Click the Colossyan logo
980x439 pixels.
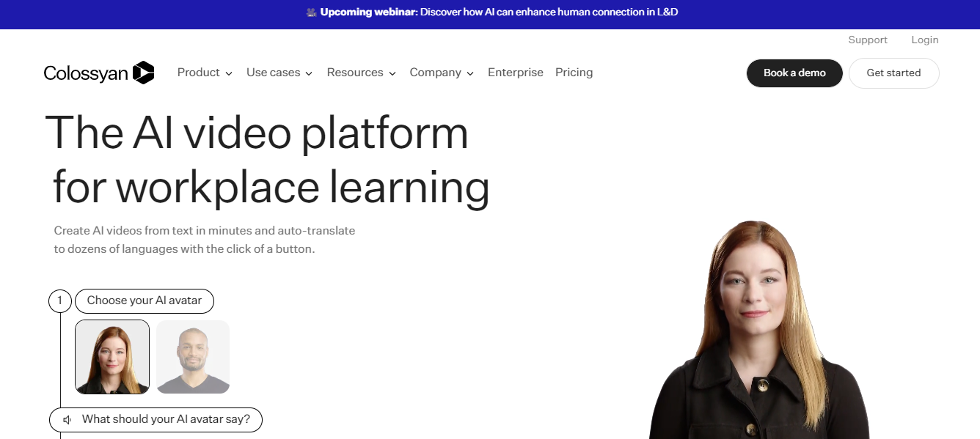[99, 73]
